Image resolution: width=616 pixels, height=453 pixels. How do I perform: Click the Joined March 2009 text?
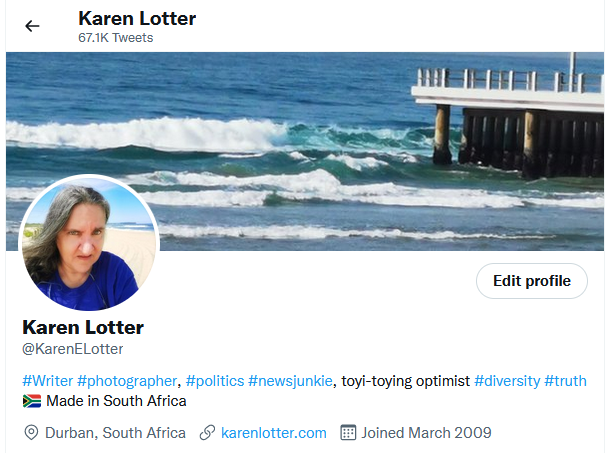point(426,433)
